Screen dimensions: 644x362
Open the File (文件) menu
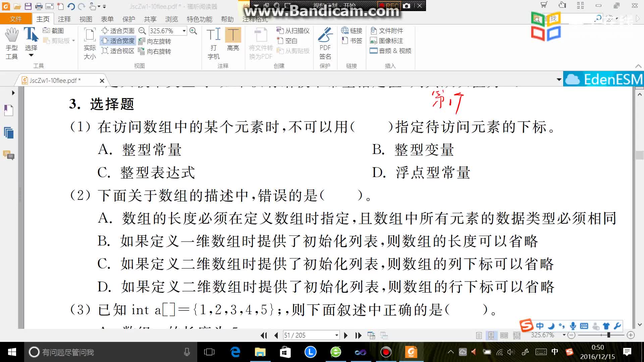[x=16, y=19]
